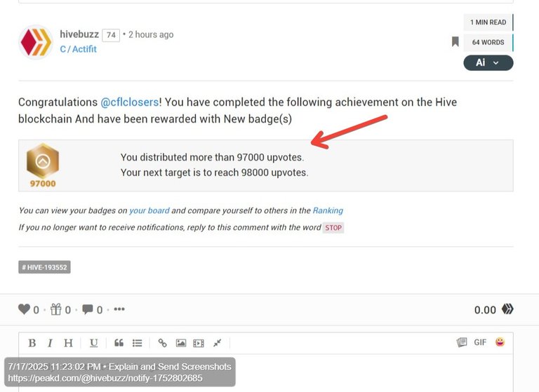The width and height of the screenshot is (539, 392).
Task: Bookmark this post with the bookmark icon
Action: [455, 42]
